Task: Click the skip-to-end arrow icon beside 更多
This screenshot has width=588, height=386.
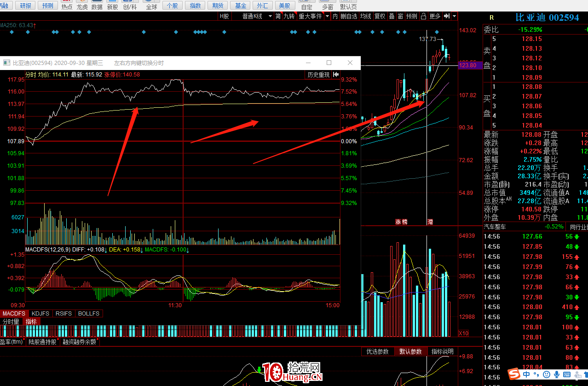Action: coord(446,16)
